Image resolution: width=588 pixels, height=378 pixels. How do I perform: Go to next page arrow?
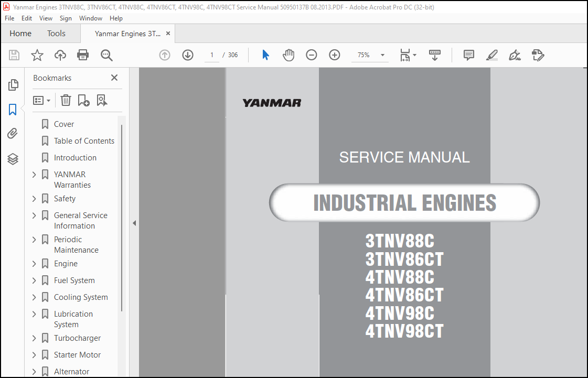[188, 55]
